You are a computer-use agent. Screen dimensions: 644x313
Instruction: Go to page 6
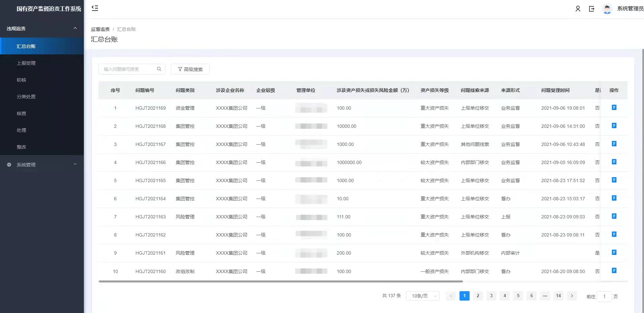pos(532,296)
